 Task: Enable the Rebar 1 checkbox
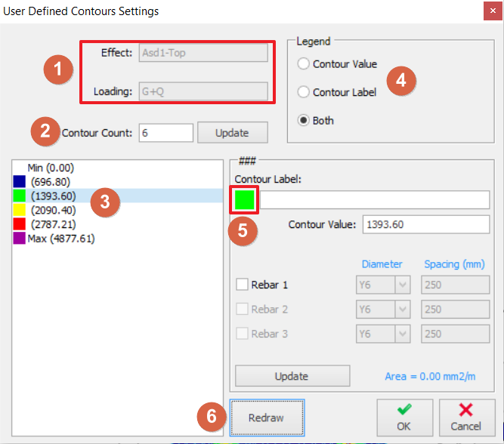243,285
